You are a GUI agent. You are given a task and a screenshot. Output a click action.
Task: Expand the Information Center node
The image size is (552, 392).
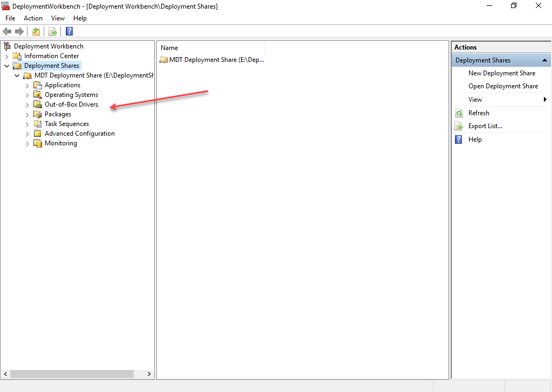click(x=7, y=56)
